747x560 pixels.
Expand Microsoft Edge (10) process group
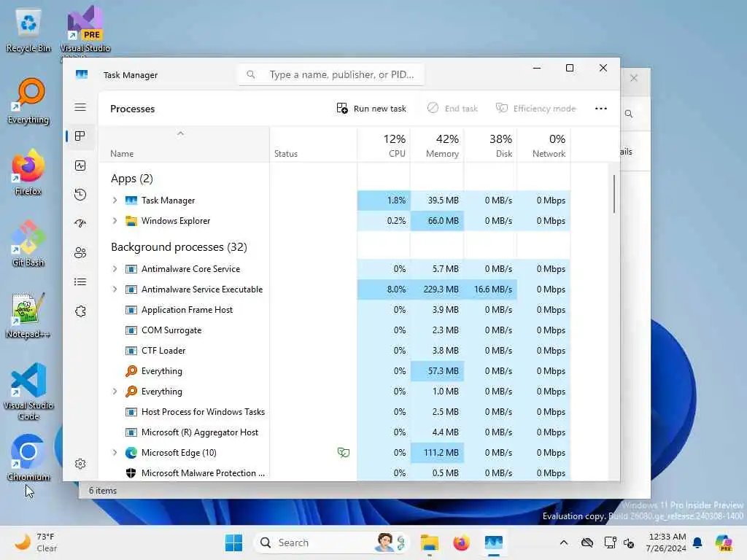click(x=115, y=453)
